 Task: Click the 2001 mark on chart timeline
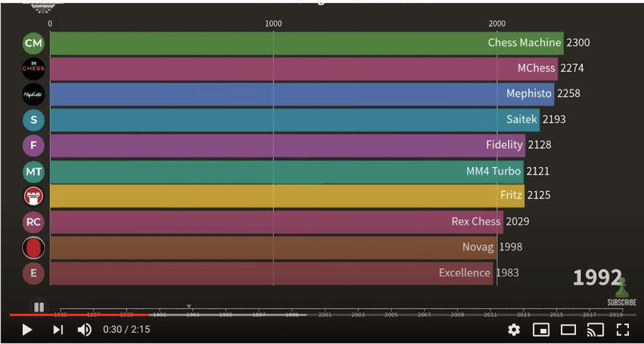point(325,314)
